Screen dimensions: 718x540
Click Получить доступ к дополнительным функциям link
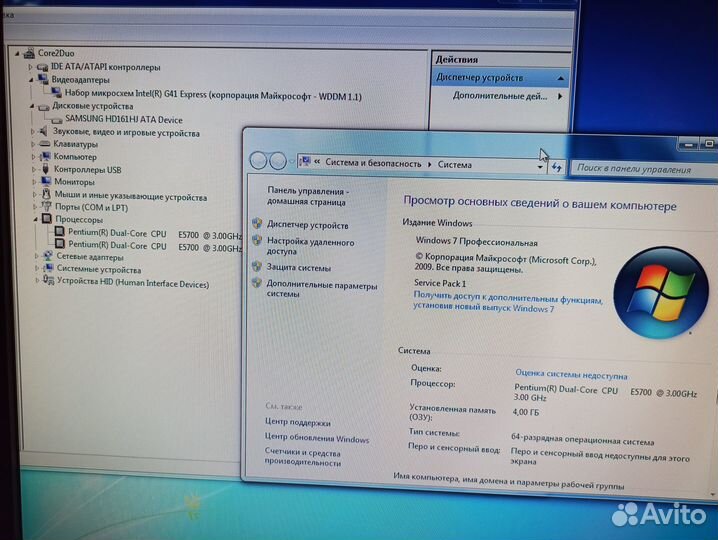coord(507,302)
